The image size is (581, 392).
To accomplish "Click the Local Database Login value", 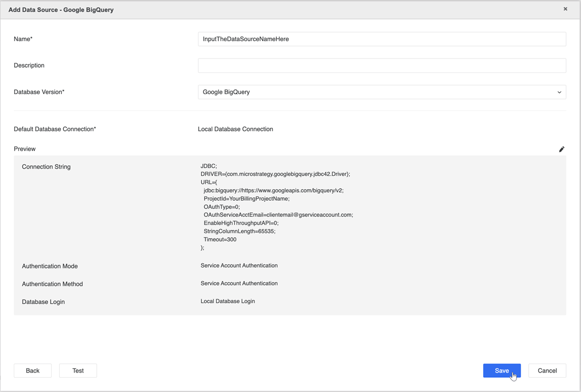I will (228, 301).
